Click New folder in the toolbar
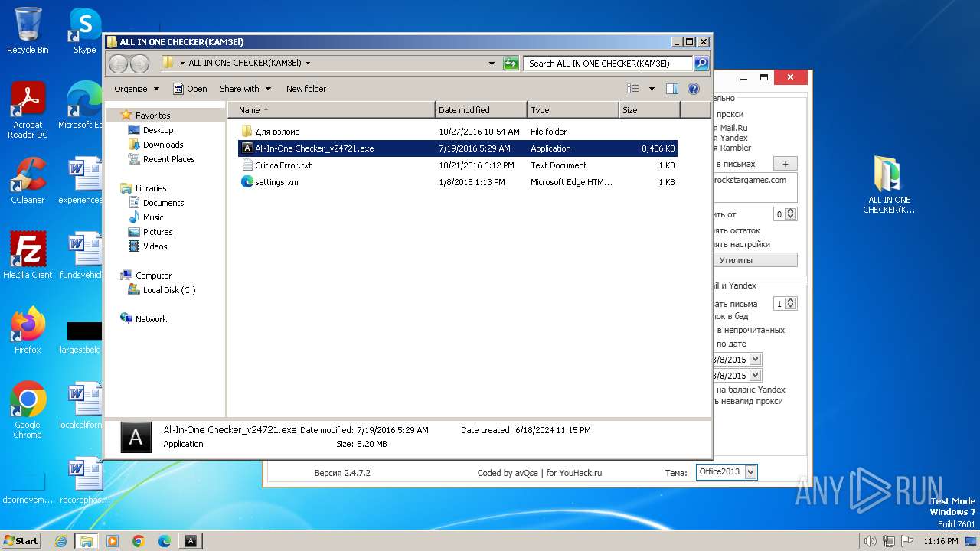 tap(305, 89)
